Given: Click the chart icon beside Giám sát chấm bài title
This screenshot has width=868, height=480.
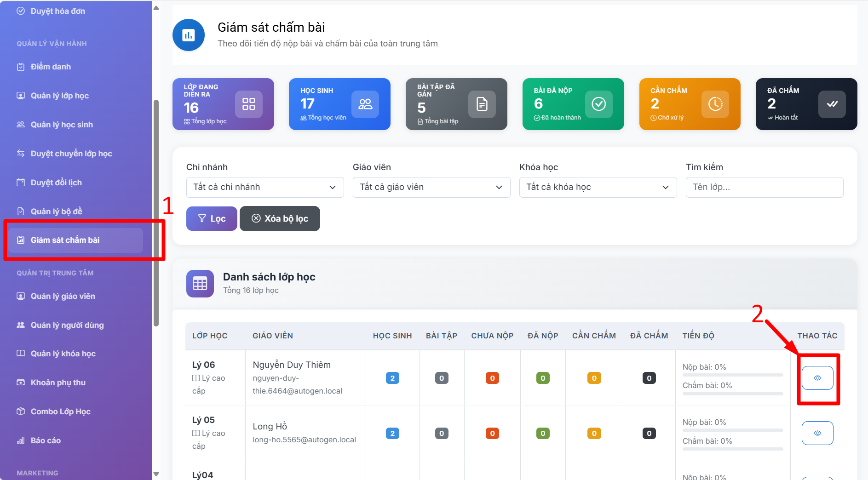Looking at the screenshot, I should pos(189,35).
